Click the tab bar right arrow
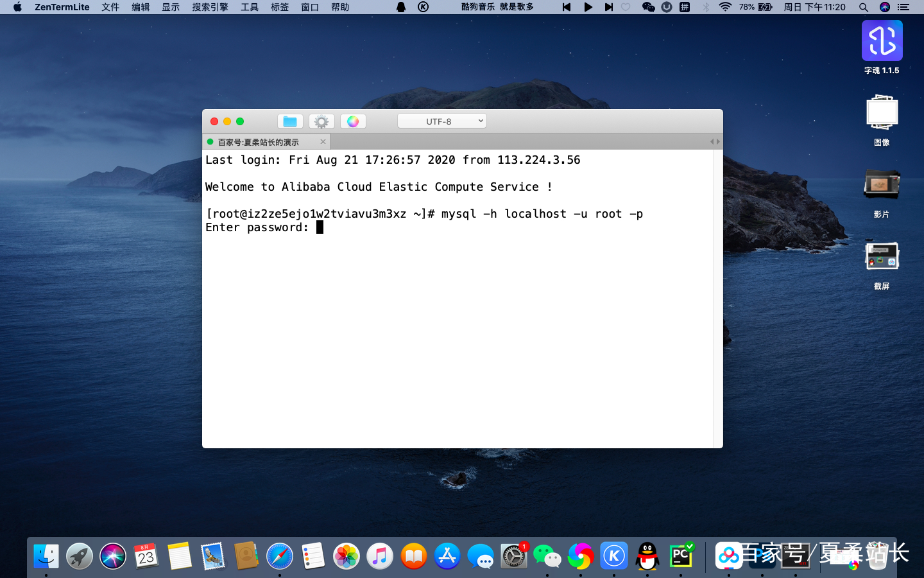 tap(718, 142)
